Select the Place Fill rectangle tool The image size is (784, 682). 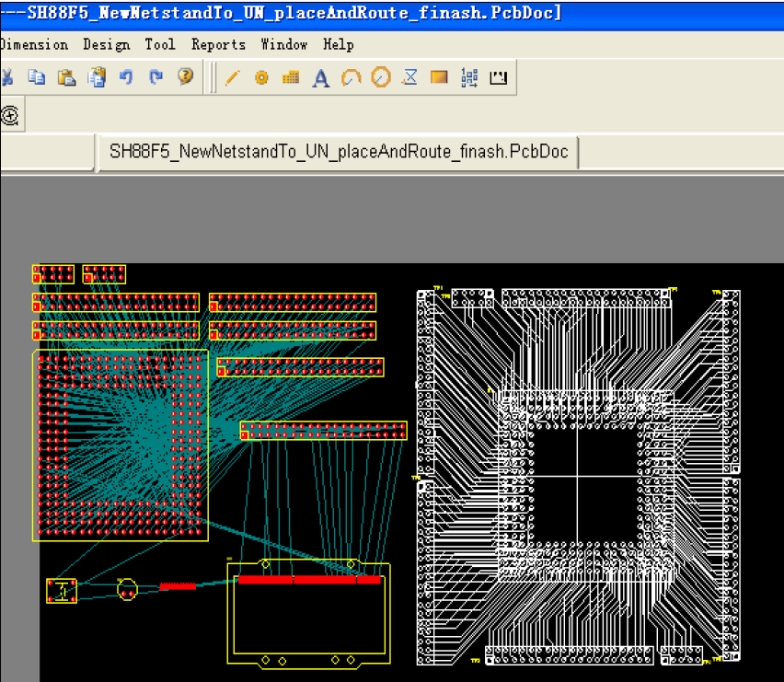(439, 78)
